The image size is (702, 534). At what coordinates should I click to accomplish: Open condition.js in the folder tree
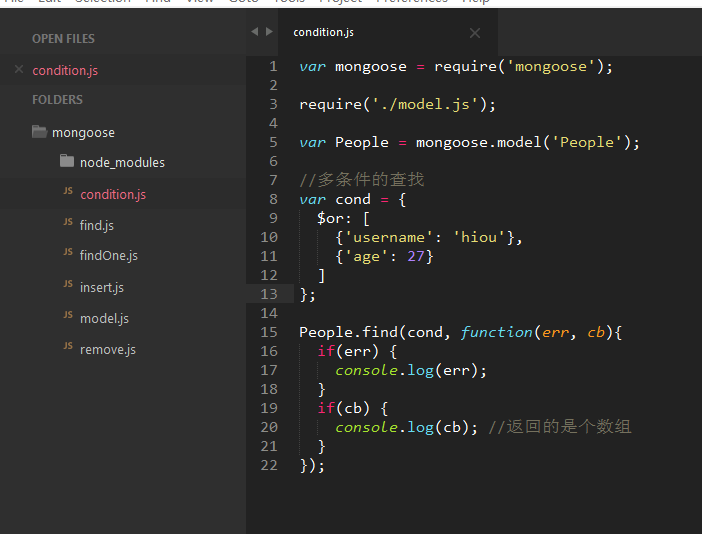113,194
